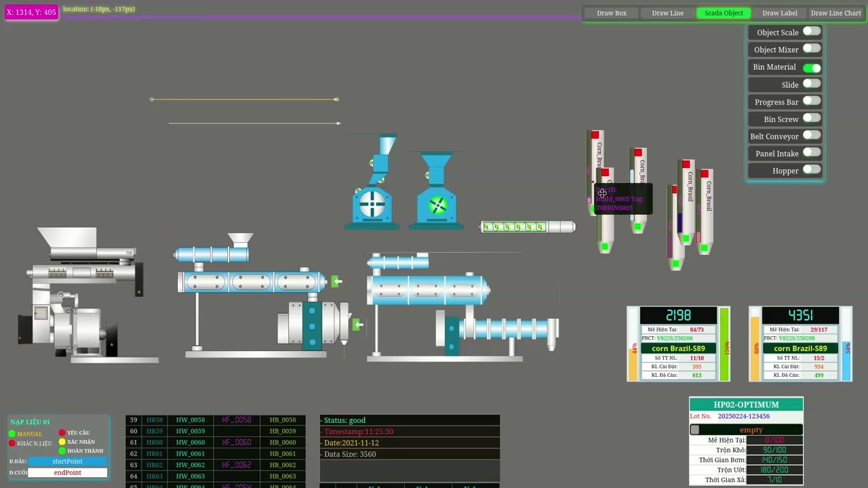The width and height of the screenshot is (868, 488).
Task: Click the green MANUAL indicator light
Action: coord(12,433)
